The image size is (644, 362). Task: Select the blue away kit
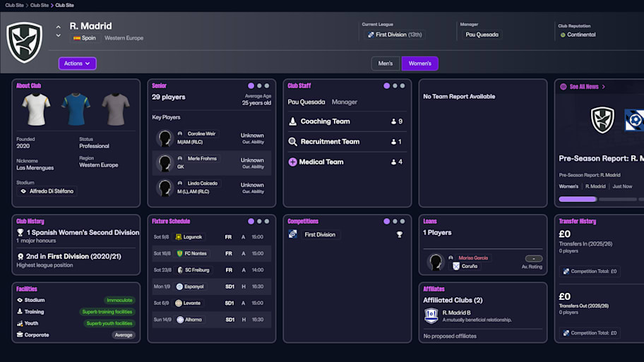(76, 109)
